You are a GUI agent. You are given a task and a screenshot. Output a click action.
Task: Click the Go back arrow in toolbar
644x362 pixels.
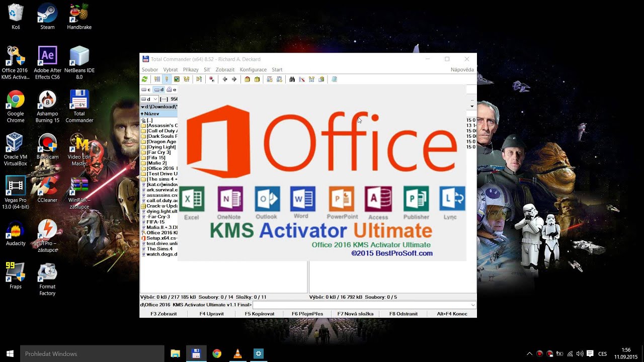225,79
